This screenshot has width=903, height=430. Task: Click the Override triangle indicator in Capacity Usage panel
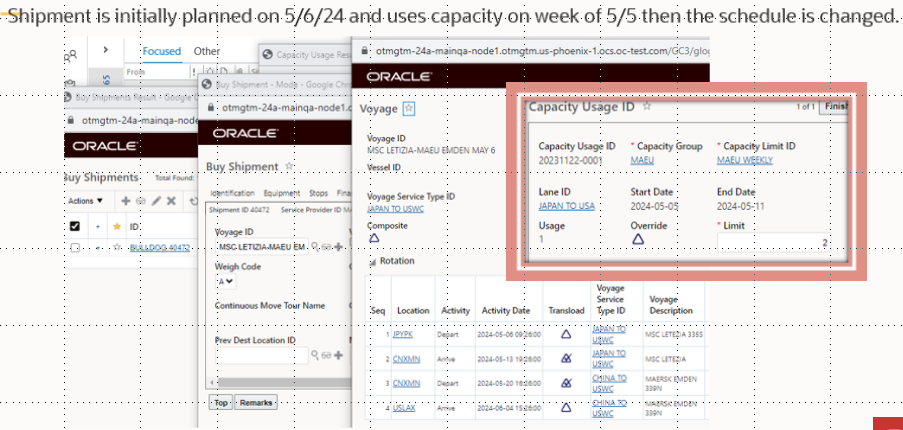pyautogui.click(x=638, y=239)
